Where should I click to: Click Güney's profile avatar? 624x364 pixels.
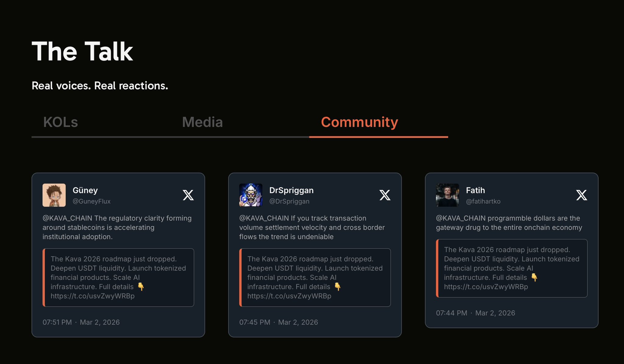tap(54, 195)
